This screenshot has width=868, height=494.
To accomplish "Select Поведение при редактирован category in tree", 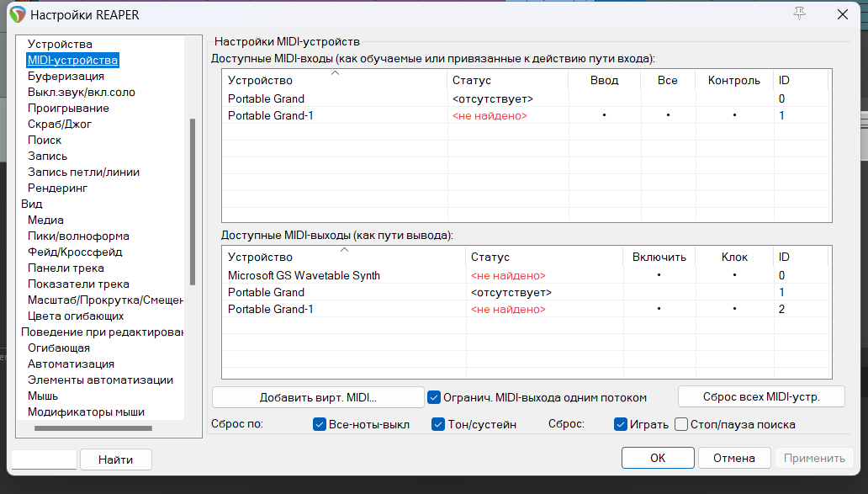I will (x=102, y=332).
